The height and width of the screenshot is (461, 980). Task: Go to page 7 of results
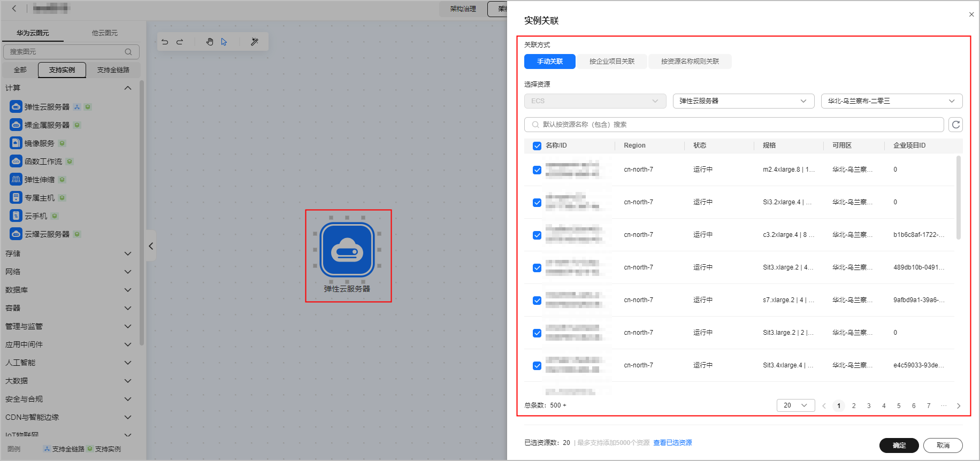point(929,406)
